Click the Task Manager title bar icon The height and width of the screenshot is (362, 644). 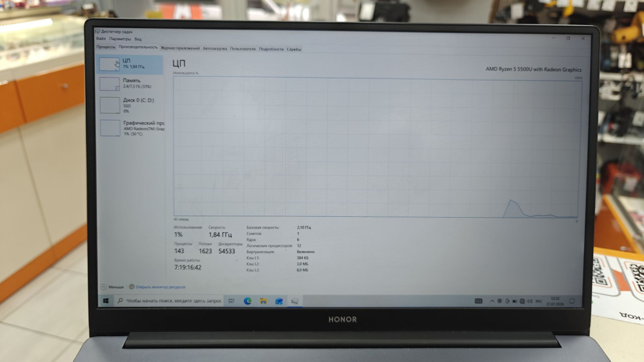coord(98,32)
